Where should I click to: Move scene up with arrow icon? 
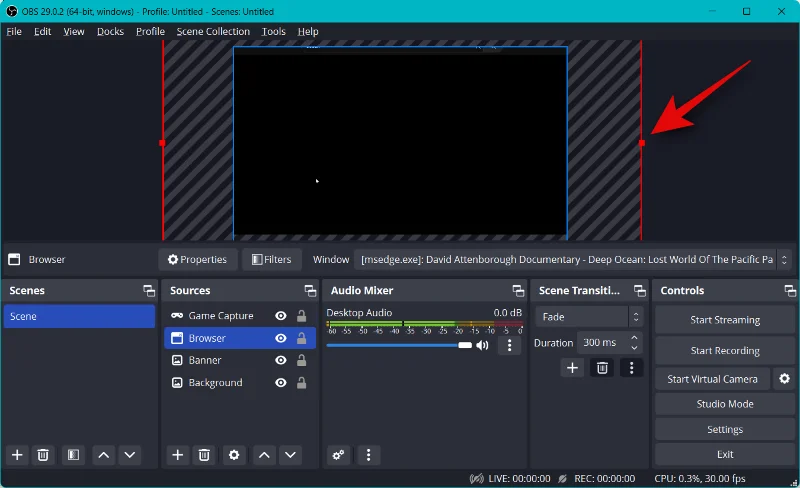click(x=104, y=455)
